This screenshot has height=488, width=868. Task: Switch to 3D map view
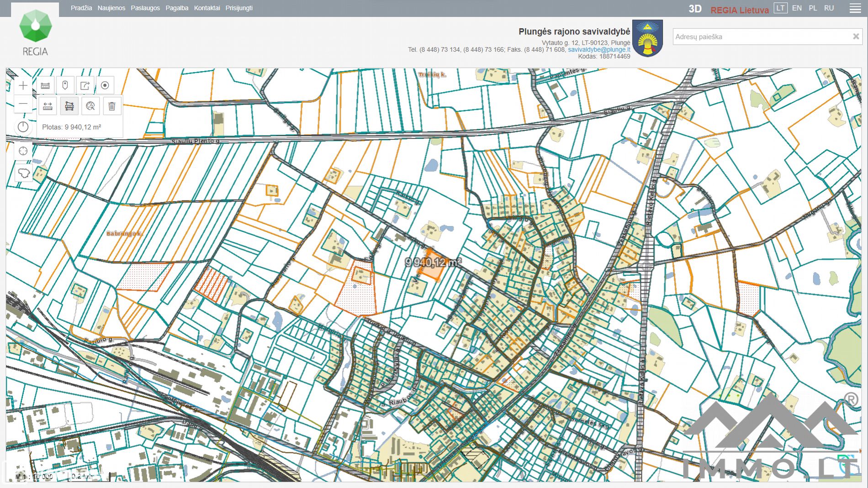pos(695,9)
